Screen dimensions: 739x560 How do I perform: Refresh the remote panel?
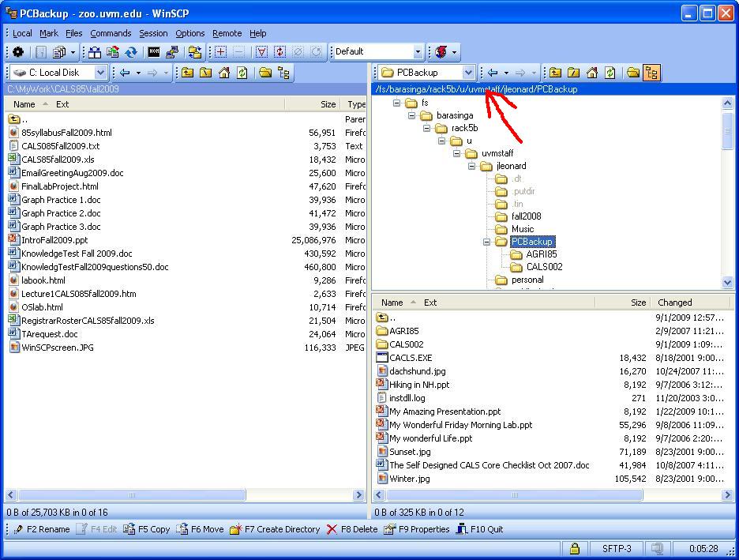[610, 73]
